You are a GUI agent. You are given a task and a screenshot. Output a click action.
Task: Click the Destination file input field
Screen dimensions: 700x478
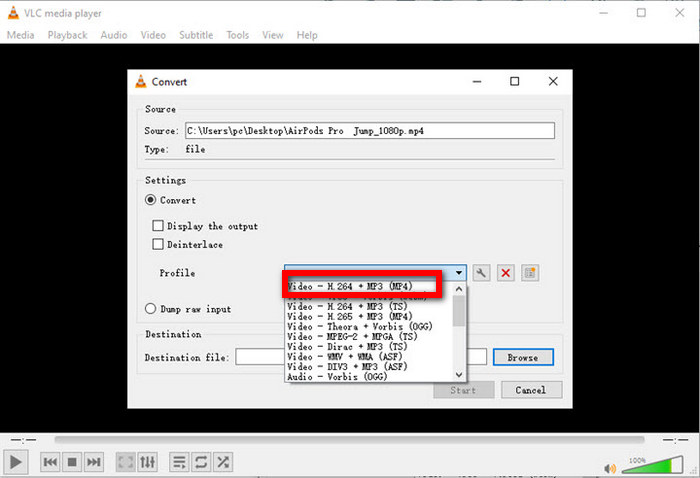point(361,357)
